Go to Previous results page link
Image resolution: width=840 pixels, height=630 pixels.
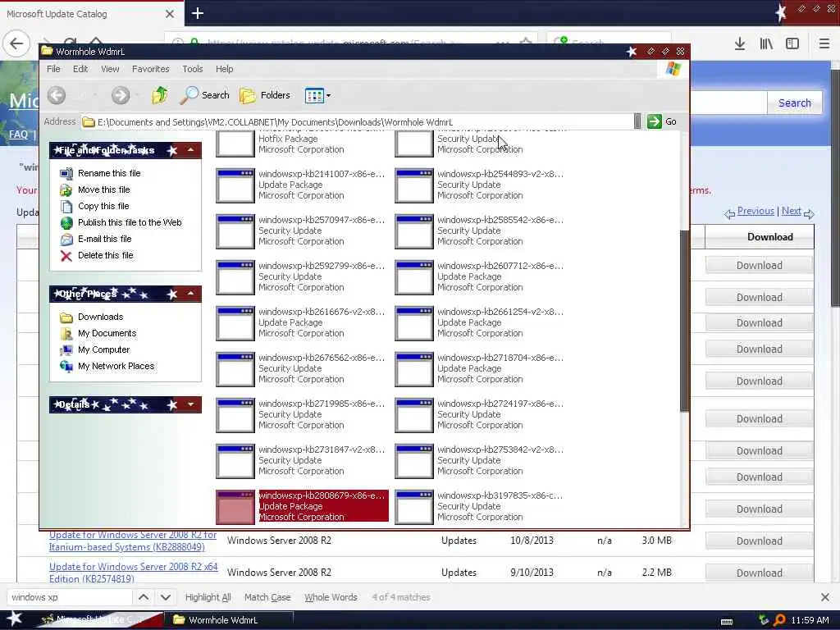(x=756, y=211)
